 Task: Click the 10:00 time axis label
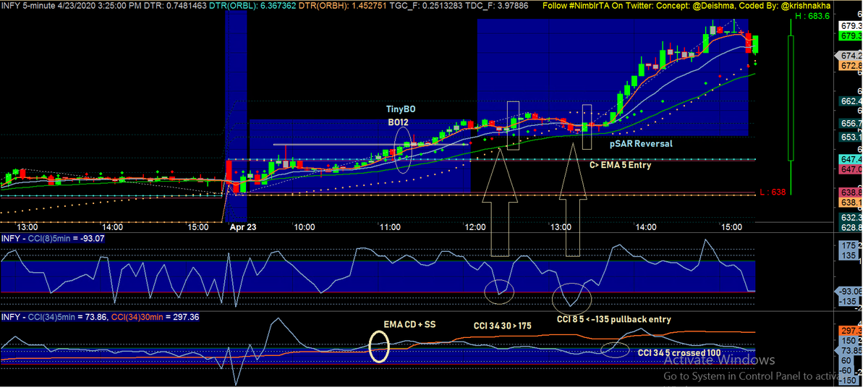[304, 226]
